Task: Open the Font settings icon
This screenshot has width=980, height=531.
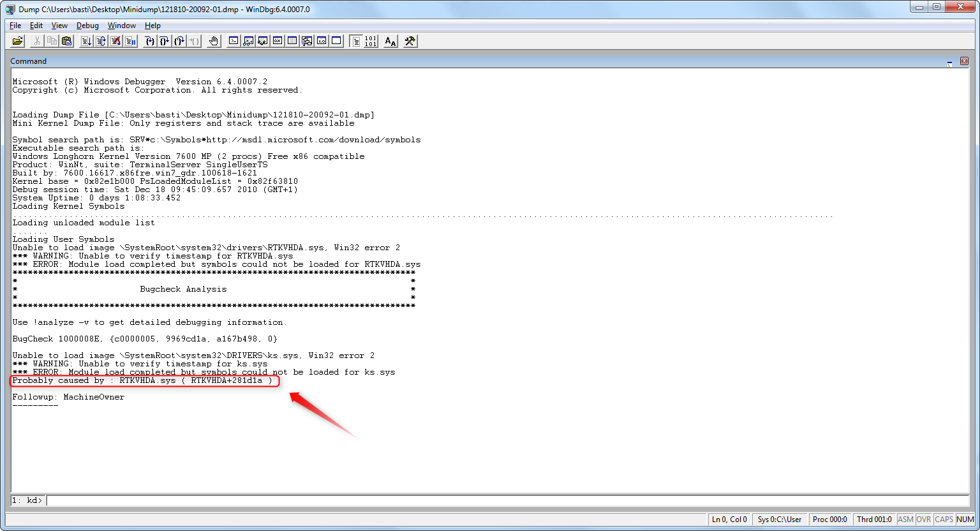Action: (389, 41)
